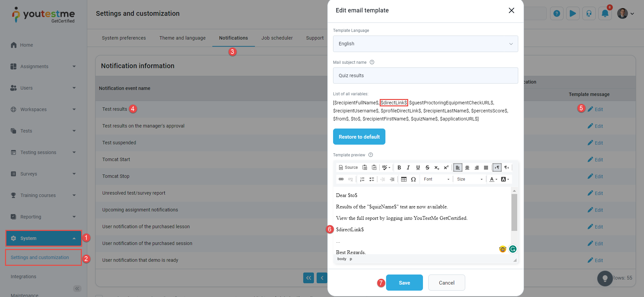Insert a table into the template
The image size is (644, 297).
[x=404, y=179]
